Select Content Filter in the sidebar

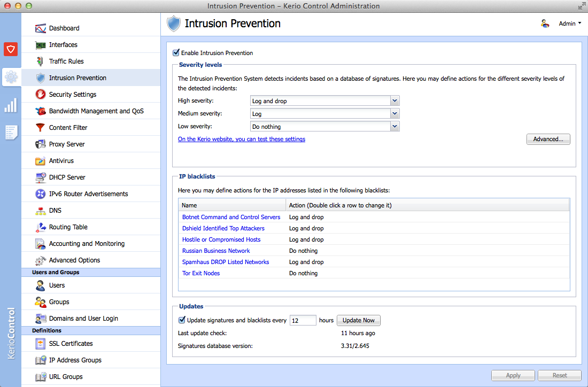[x=91, y=128]
